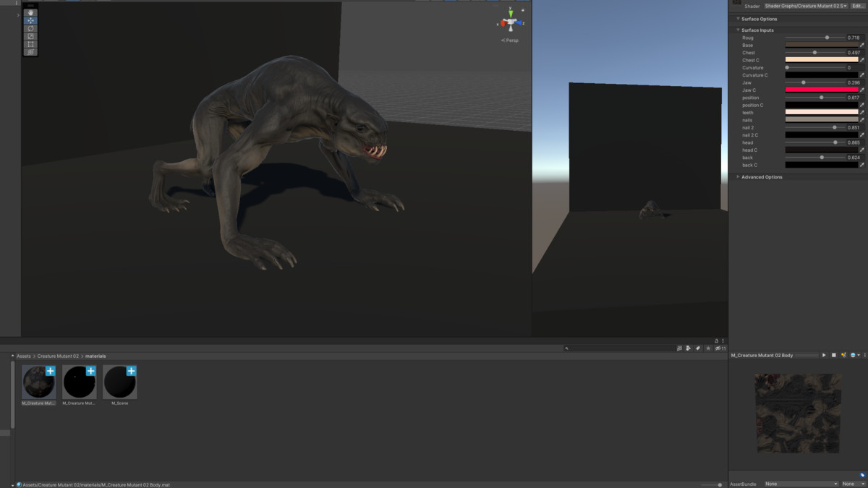Open the Shader dropdown menu
Image resolution: width=868 pixels, height=488 pixels.
coord(806,6)
